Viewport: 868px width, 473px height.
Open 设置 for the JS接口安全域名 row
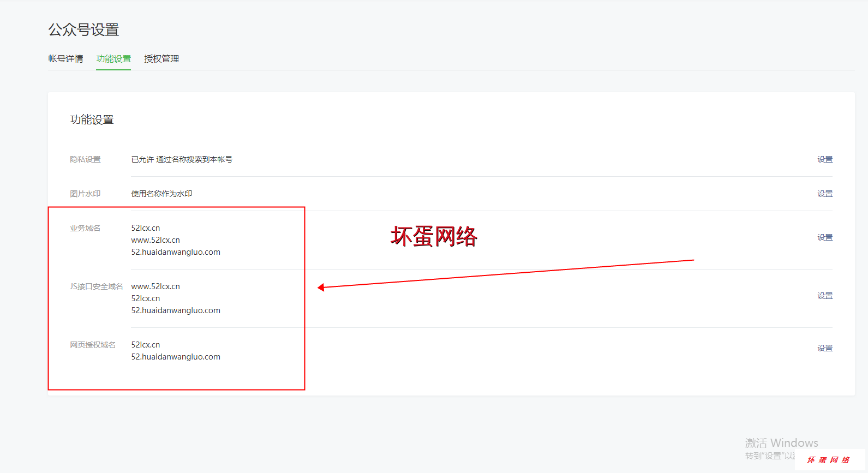[824, 296]
